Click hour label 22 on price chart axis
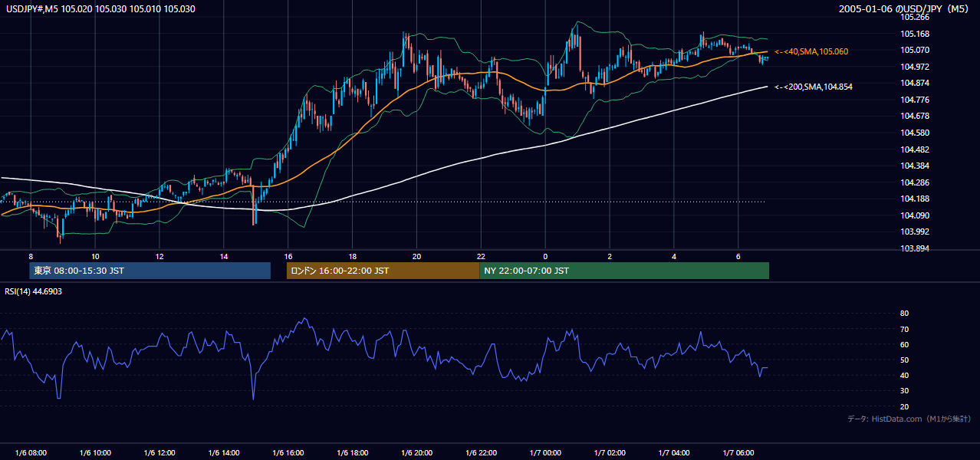Image resolution: width=980 pixels, height=460 pixels. click(x=481, y=256)
